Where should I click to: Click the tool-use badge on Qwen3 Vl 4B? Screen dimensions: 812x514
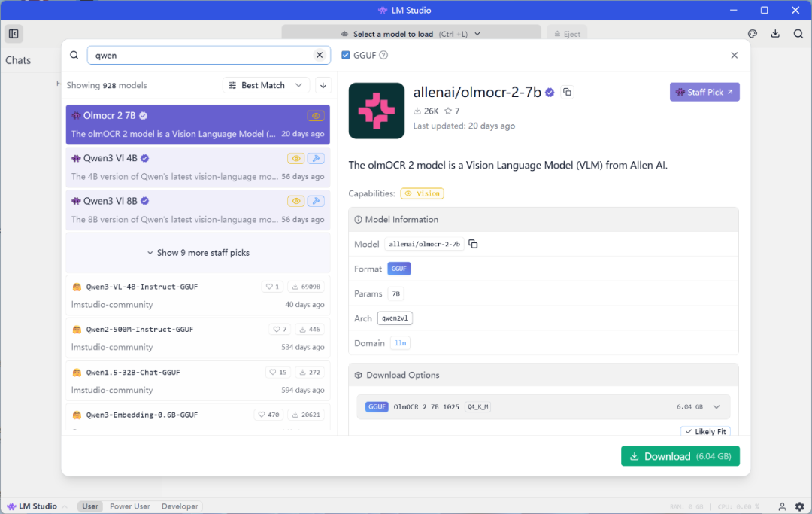(315, 158)
